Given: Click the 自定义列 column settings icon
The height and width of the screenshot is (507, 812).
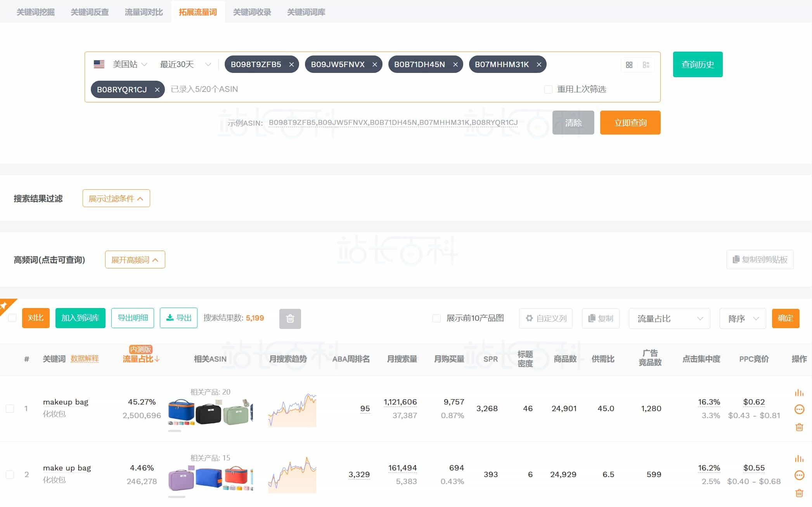Looking at the screenshot, I should (x=530, y=318).
